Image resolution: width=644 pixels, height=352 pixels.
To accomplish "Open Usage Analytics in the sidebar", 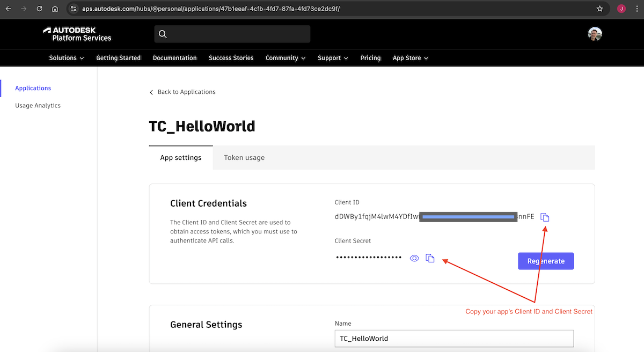I will (x=38, y=105).
